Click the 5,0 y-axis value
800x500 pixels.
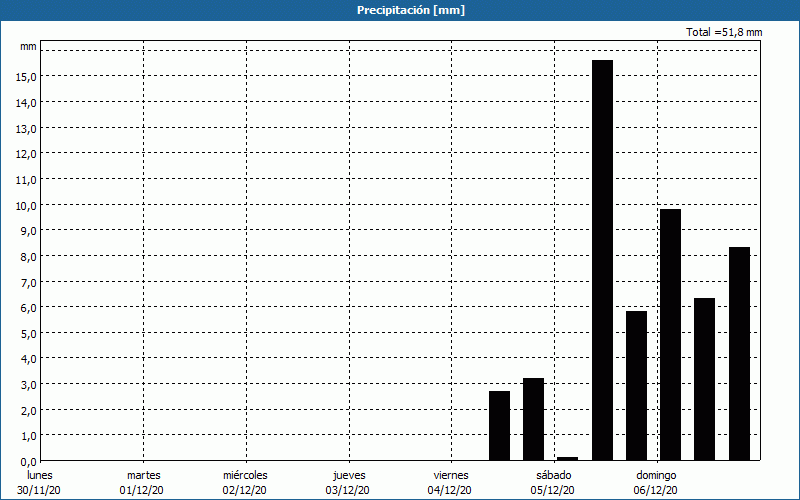pyautogui.click(x=28, y=333)
